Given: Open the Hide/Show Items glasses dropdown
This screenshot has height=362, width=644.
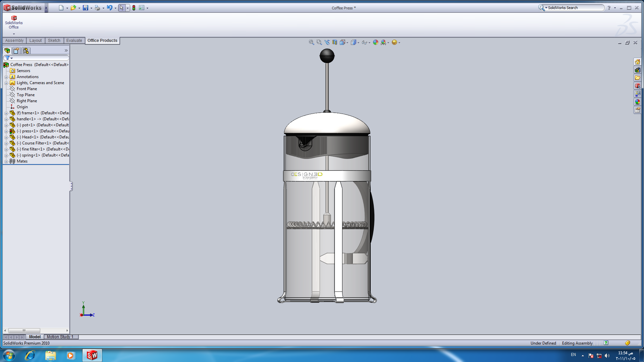Looking at the screenshot, I should pyautogui.click(x=369, y=43).
